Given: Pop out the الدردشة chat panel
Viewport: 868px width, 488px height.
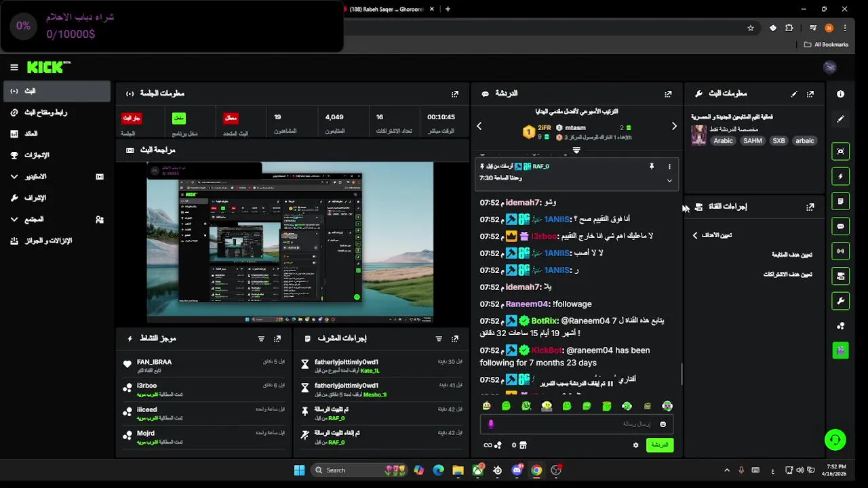Looking at the screenshot, I should click(x=668, y=94).
